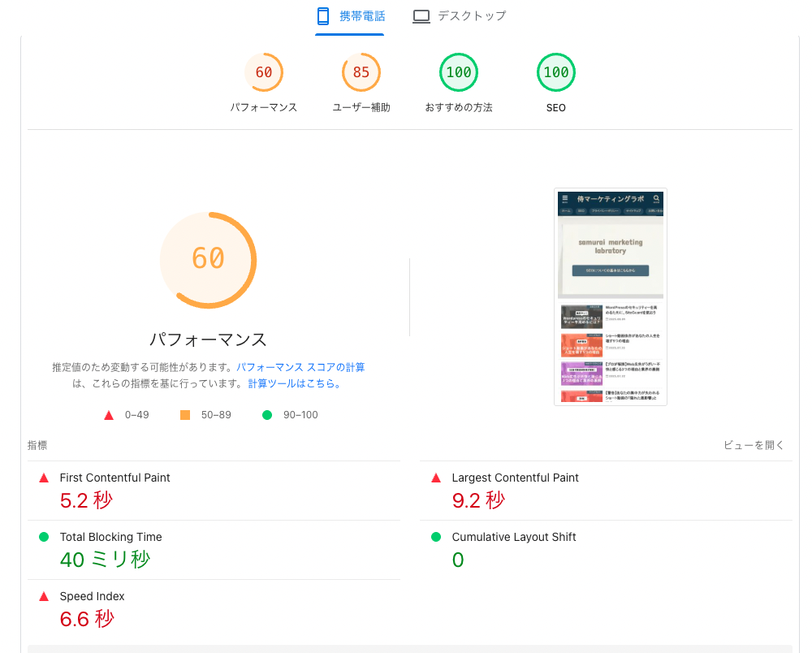The height and width of the screenshot is (653, 812).
Task: Click the large パフォーマンス heading
Action: [208, 339]
